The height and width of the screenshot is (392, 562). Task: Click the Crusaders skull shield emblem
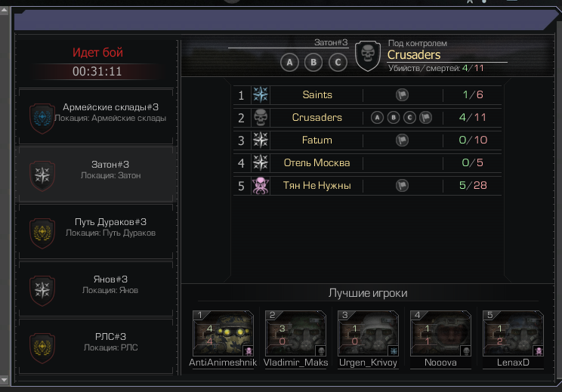point(367,56)
